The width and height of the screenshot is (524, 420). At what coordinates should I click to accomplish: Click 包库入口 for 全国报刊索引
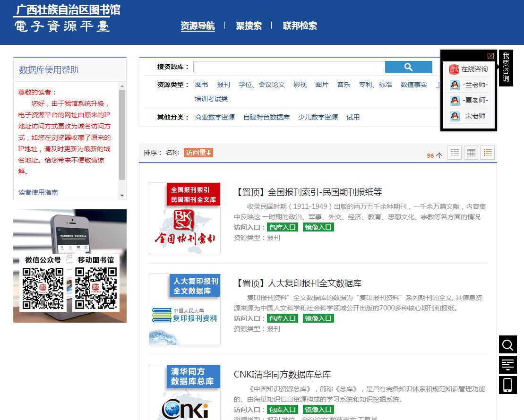283,228
